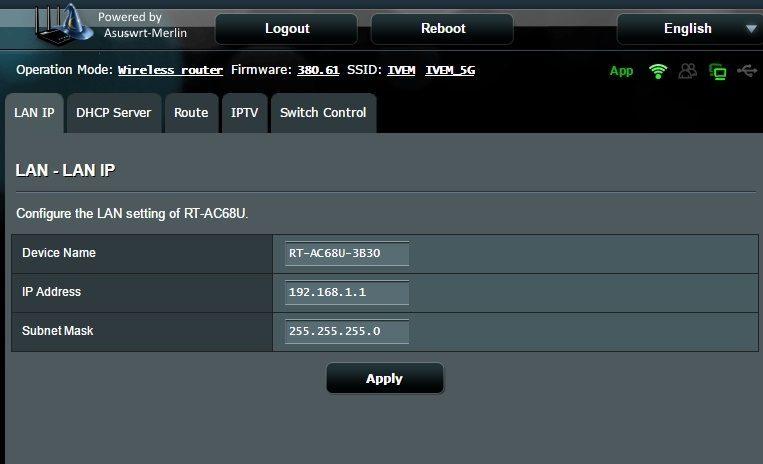Select the IPTV tab
Viewport: 763px width, 464px height.
pyautogui.click(x=244, y=113)
